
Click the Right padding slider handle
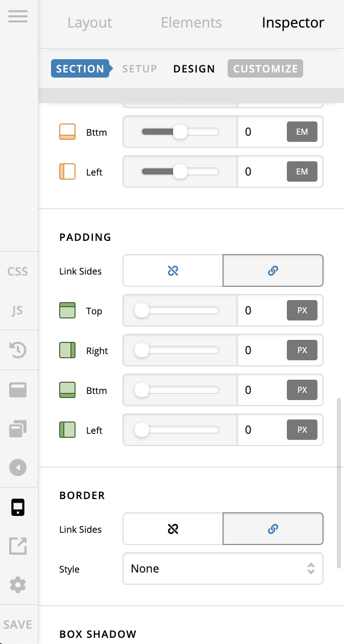[x=141, y=350]
